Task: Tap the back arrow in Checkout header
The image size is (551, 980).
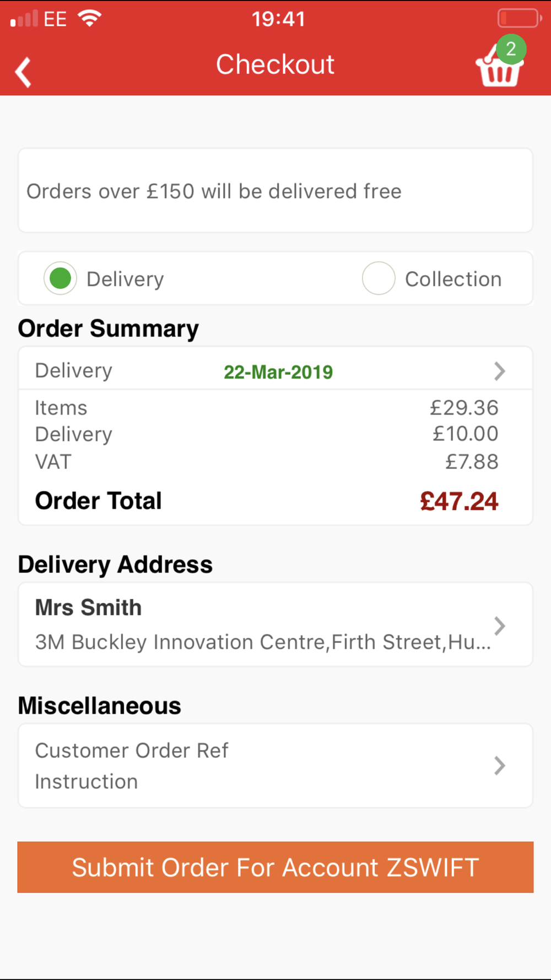Action: [23, 72]
